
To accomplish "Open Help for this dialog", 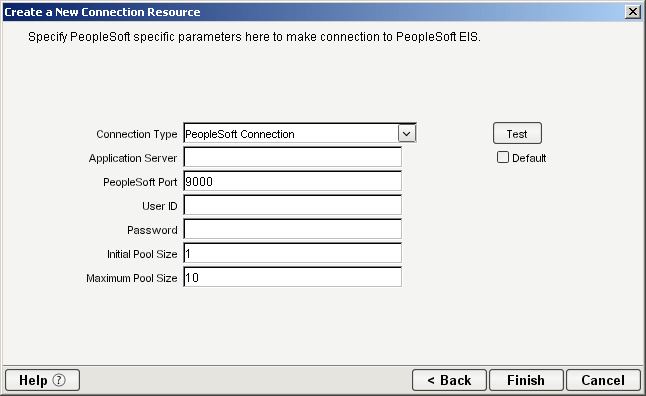I will 42,380.
